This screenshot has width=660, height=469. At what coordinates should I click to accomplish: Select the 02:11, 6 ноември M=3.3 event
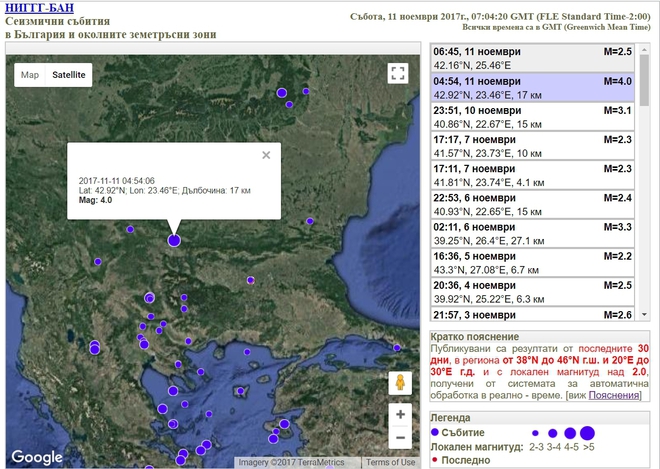[x=532, y=234]
